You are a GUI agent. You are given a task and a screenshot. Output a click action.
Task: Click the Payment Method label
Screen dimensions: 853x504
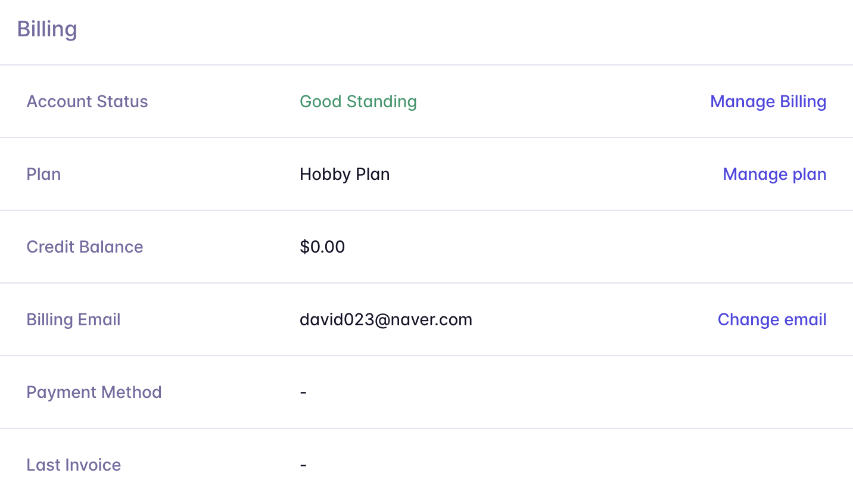click(94, 393)
